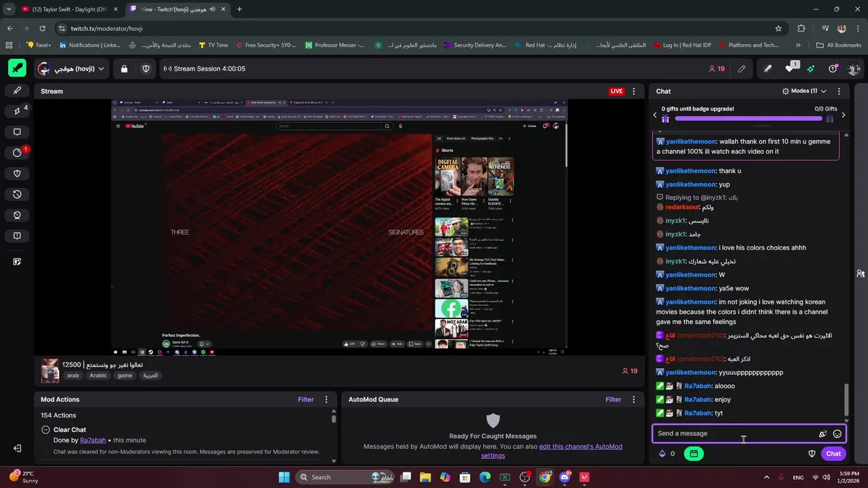Click the shield icon next to the Chat button
The height and width of the screenshot is (488, 868).
[812, 453]
